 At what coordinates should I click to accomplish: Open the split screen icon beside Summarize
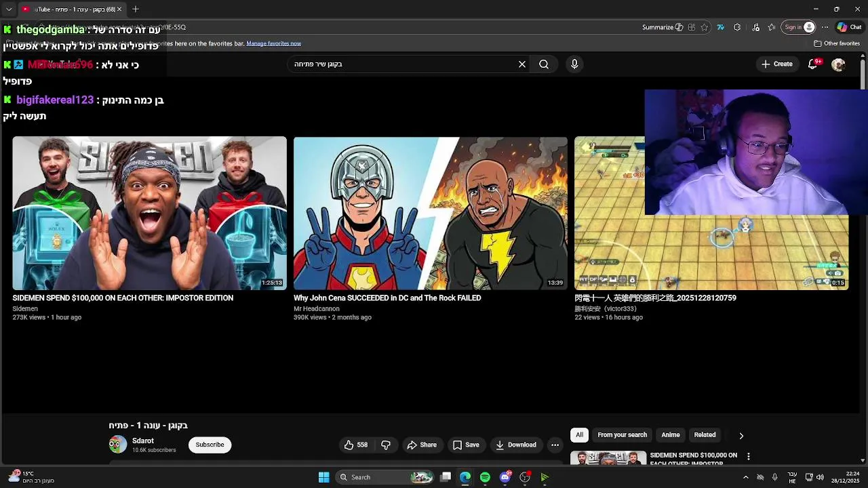tap(691, 27)
